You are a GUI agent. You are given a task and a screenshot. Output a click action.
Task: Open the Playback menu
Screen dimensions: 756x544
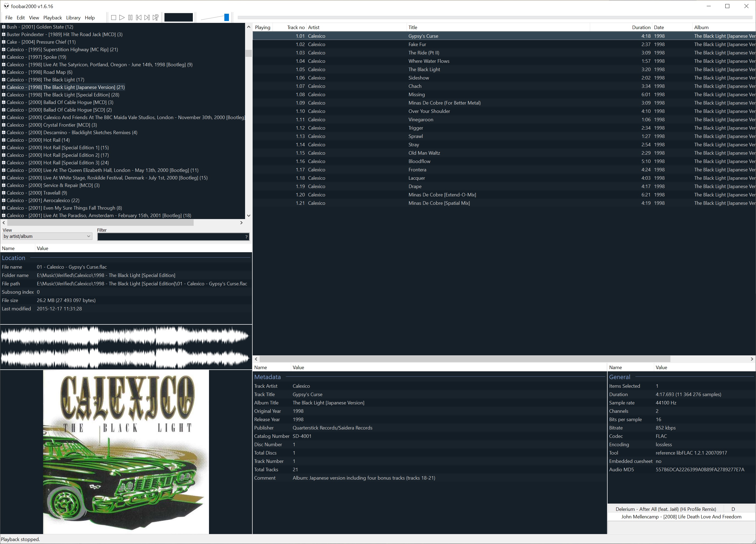click(x=52, y=18)
